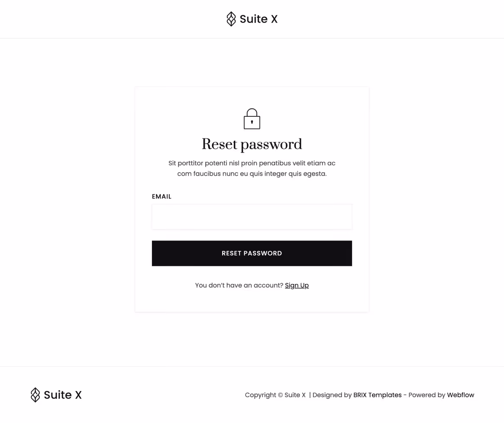Click the diamond-shaped brand mark in header
The width and height of the screenshot is (504, 423).
click(231, 19)
